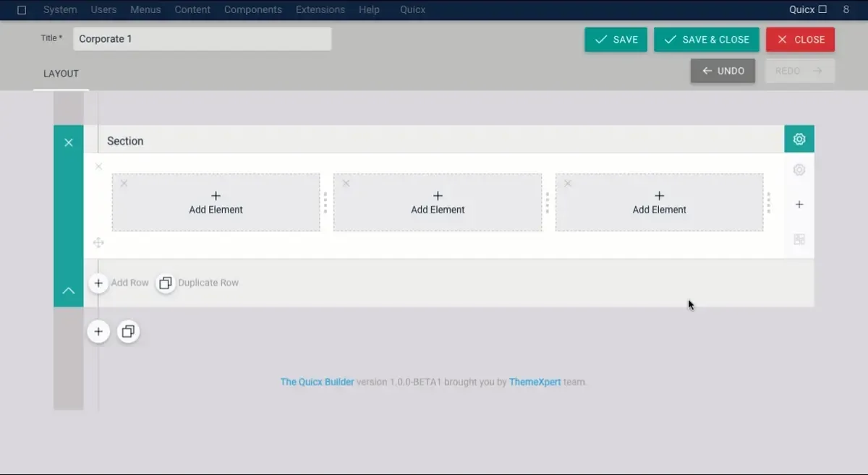Screen dimensions: 868x475
Task: Click the Duplicate Row icon
Action: 166,283
